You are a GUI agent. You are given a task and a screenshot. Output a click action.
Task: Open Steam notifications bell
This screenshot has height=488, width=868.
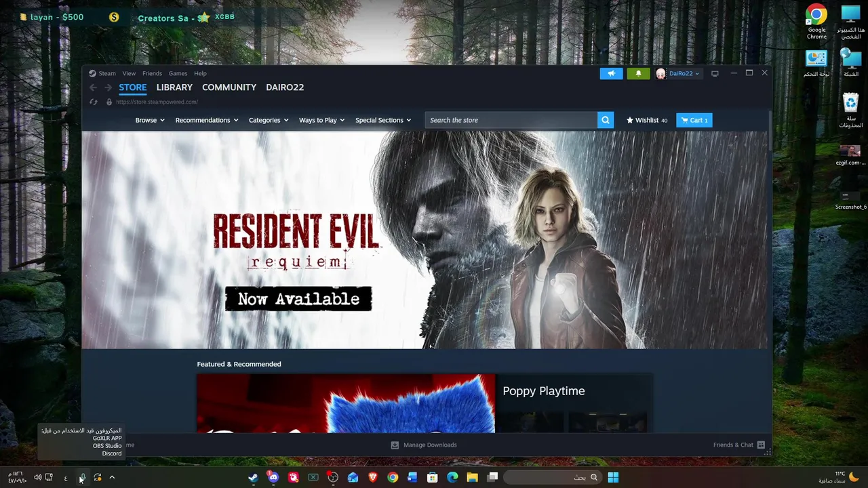pos(638,73)
